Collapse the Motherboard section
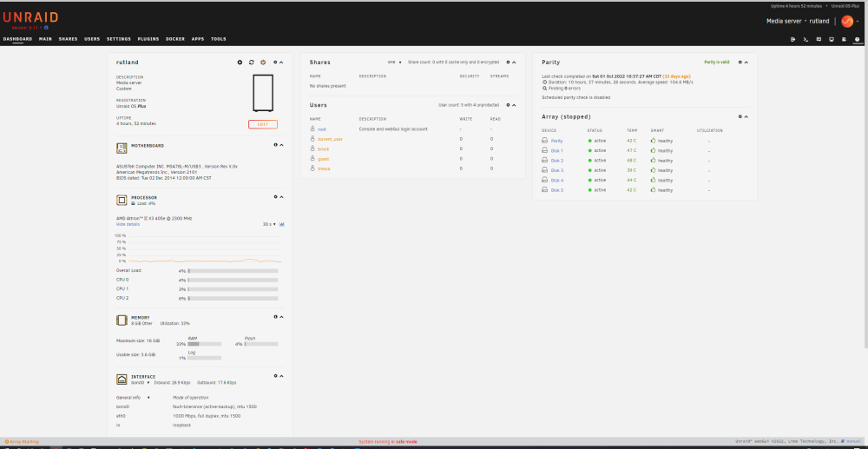 click(281, 145)
